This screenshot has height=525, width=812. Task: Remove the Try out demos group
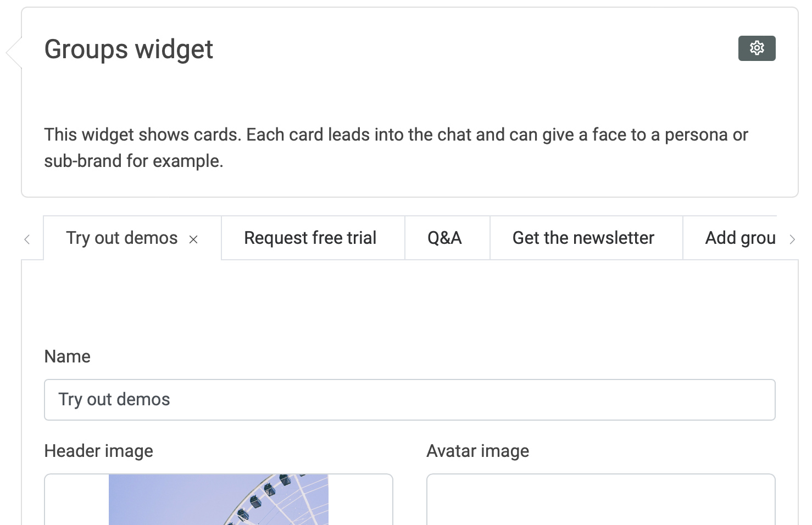[193, 239]
